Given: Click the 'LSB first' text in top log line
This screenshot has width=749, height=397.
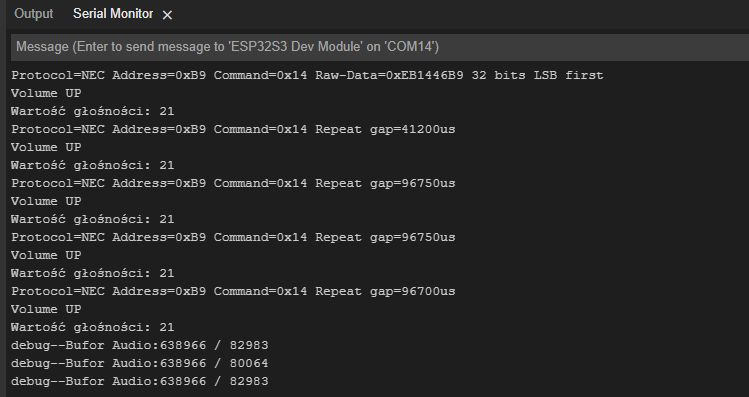Looking at the screenshot, I should pos(568,75).
